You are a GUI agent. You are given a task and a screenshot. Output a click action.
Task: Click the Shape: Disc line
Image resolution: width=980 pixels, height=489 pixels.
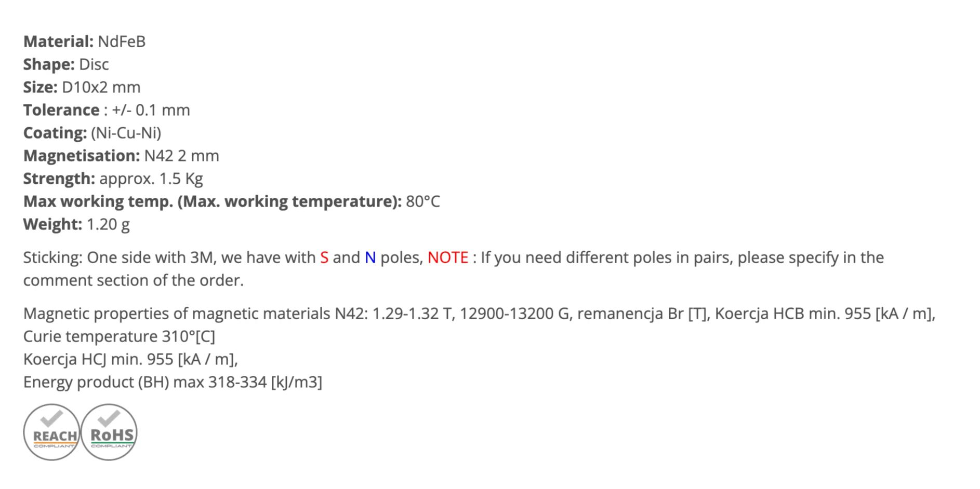point(66,64)
